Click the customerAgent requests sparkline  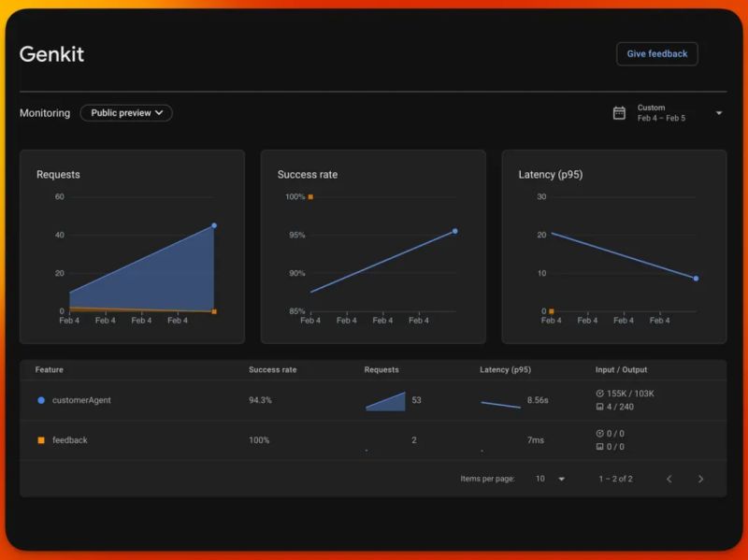pos(385,401)
